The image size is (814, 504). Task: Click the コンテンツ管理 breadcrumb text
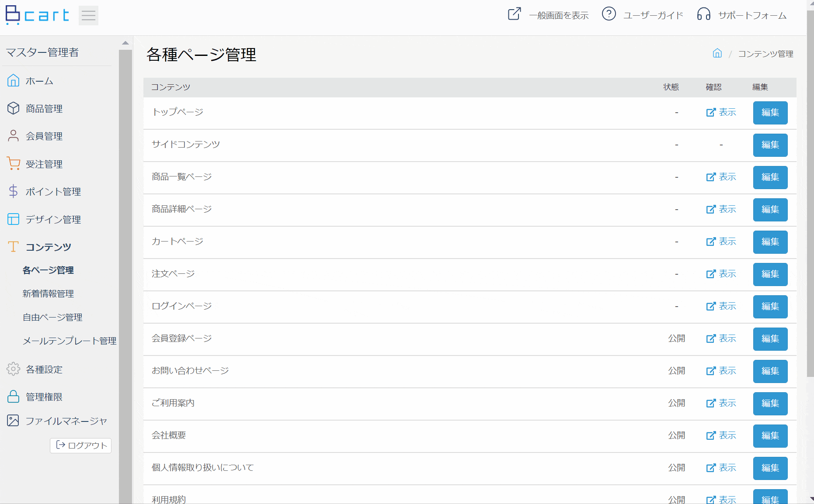(x=765, y=54)
